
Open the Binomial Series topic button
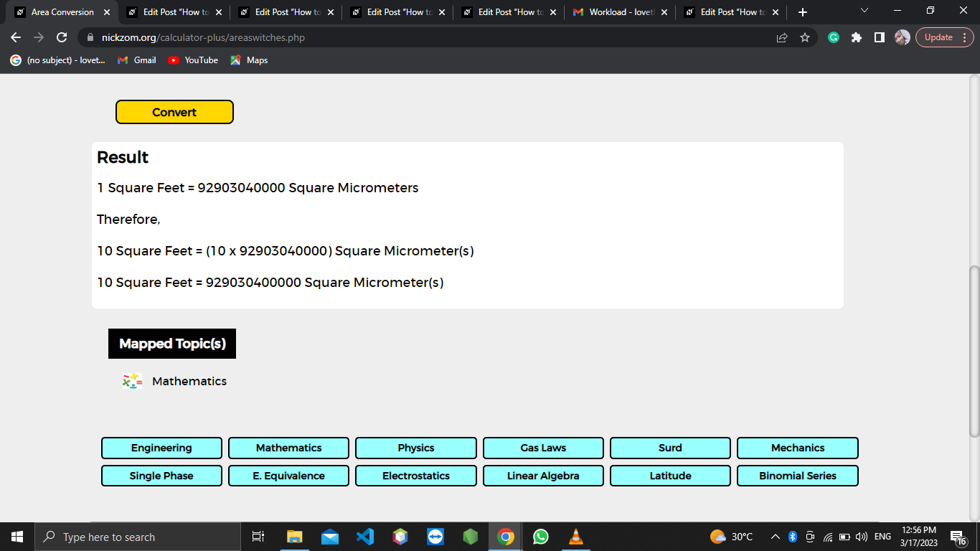pos(798,476)
